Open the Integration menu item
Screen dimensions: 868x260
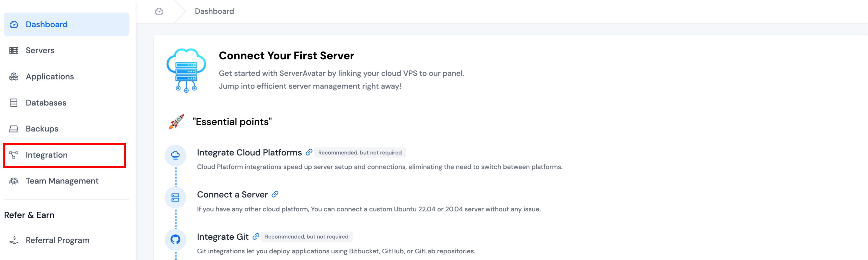pyautogui.click(x=47, y=155)
